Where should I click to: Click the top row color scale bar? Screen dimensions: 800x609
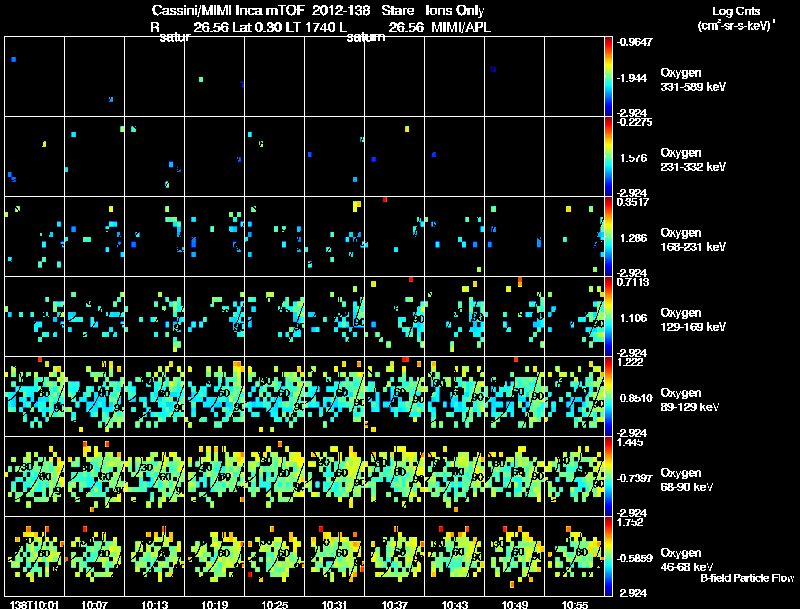tap(608, 77)
